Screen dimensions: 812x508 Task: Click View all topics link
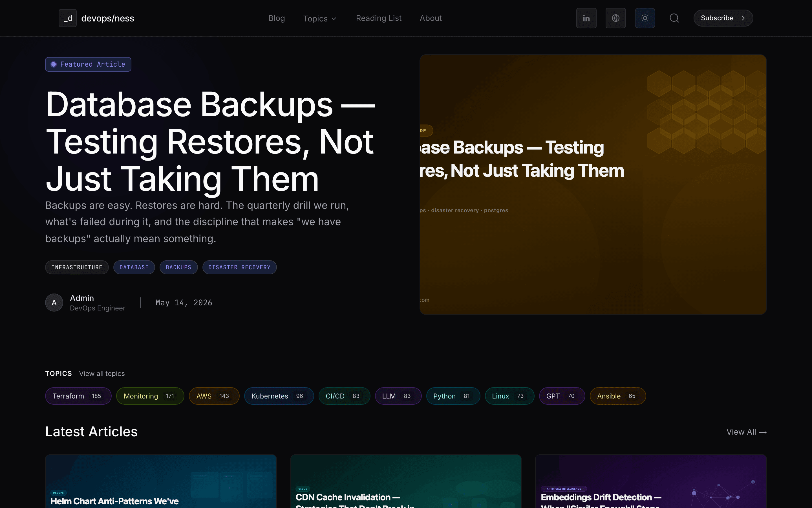tap(102, 374)
